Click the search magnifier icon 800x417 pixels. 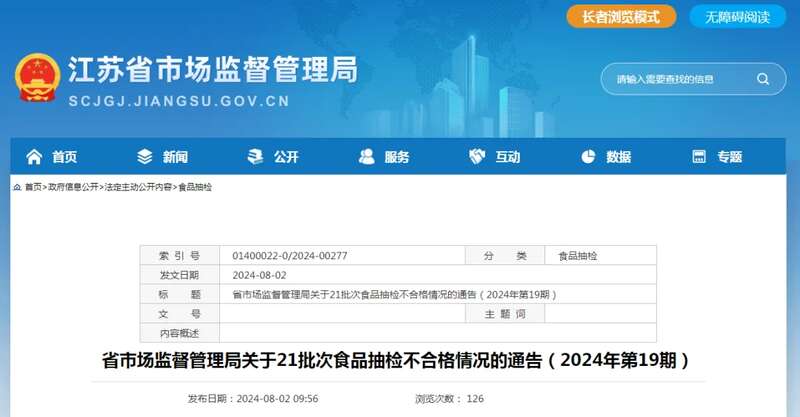763,79
